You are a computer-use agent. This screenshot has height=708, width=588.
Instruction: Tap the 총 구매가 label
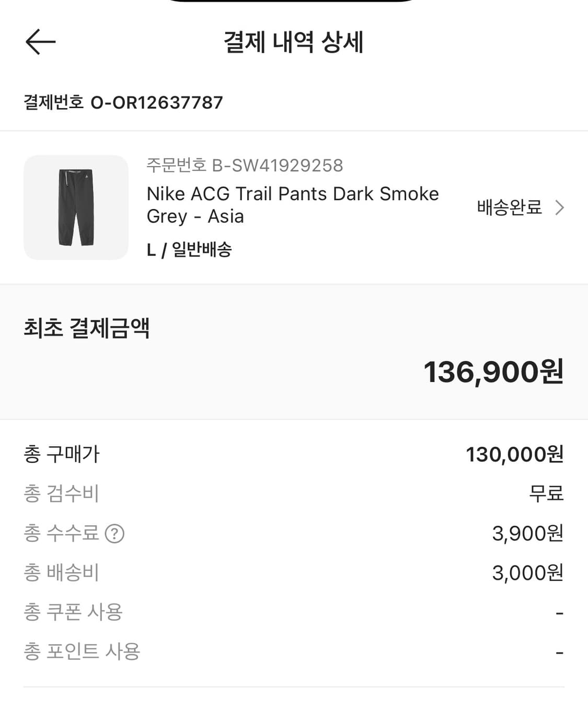point(62,454)
